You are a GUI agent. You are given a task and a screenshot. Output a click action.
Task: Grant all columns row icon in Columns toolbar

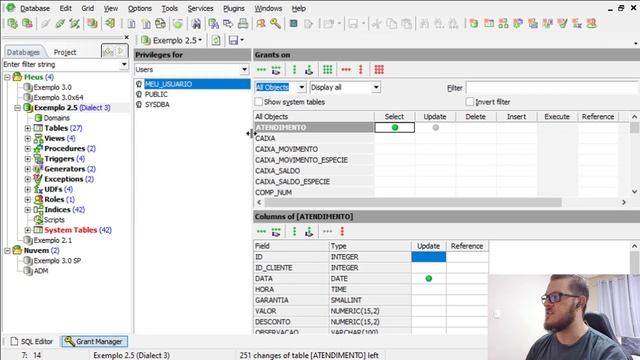coord(261,231)
